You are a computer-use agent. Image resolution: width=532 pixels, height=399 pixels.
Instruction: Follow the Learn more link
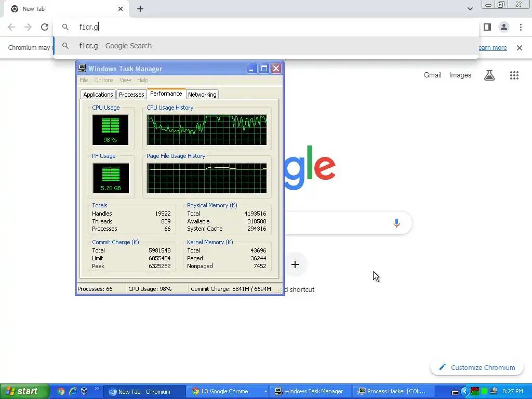point(493,48)
